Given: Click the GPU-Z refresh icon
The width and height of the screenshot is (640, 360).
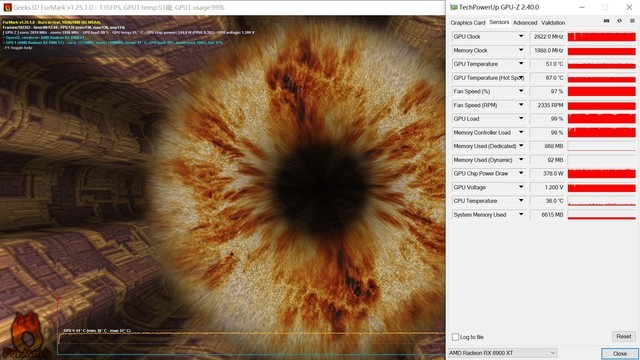Looking at the screenshot, I should [x=619, y=21].
